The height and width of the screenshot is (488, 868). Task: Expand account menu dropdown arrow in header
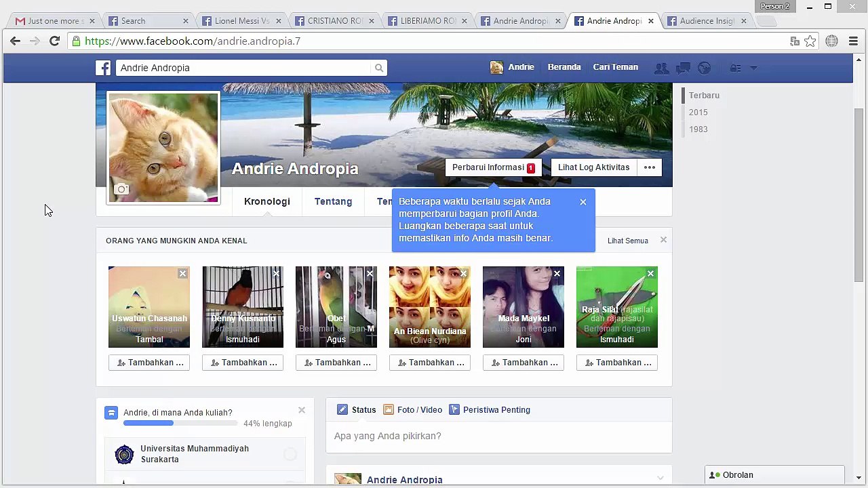tap(754, 68)
